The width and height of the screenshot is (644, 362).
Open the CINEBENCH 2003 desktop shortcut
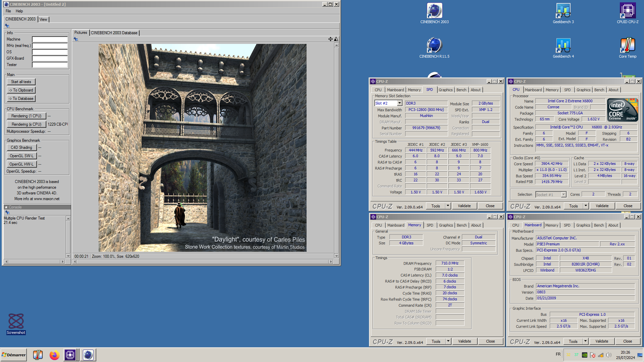coord(434,13)
